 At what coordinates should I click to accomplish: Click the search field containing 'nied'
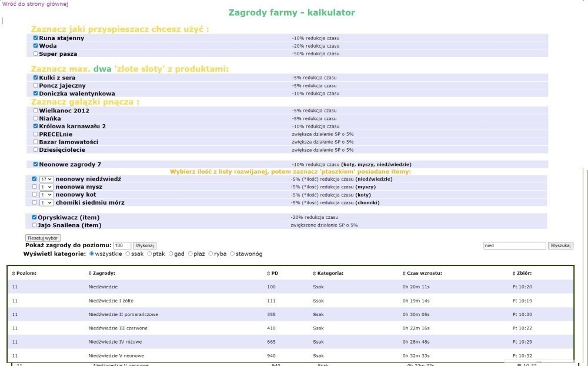514,245
